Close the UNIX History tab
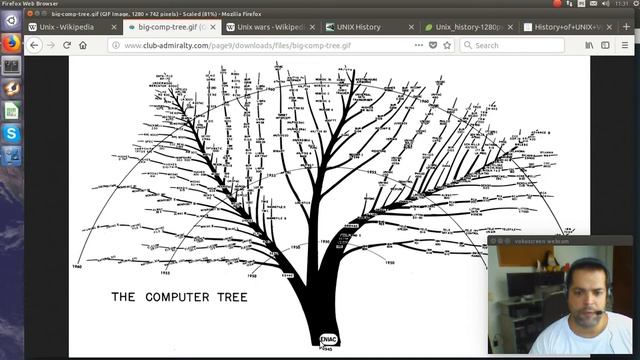The height and width of the screenshot is (360, 640). (x=411, y=27)
